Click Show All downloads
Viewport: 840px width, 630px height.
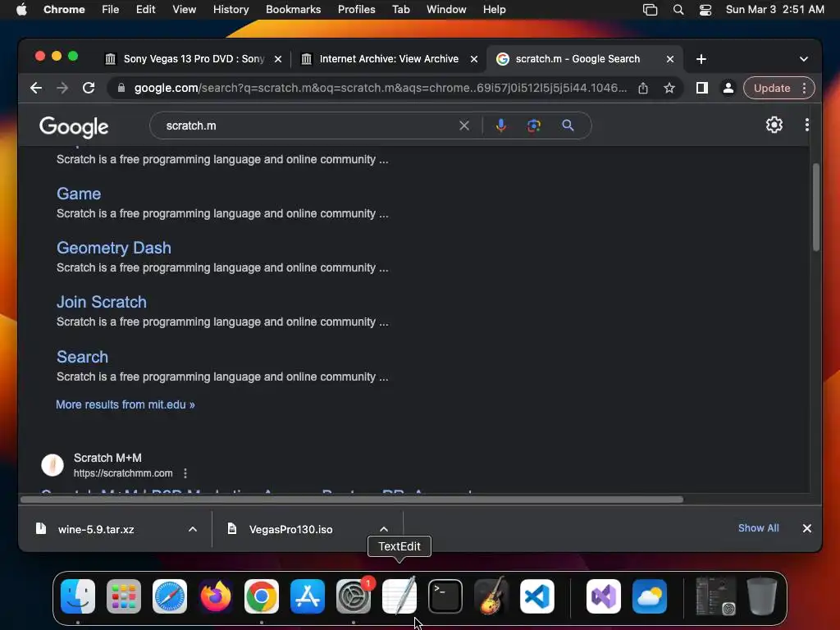click(x=759, y=528)
